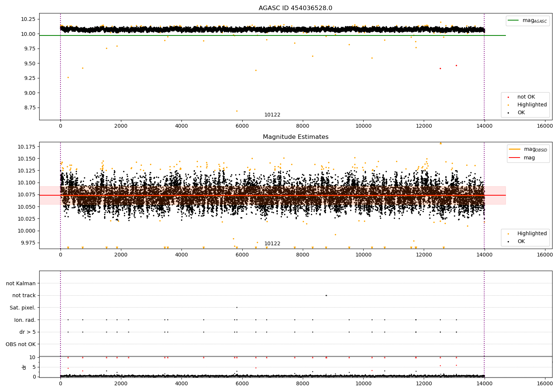Viewport: 560px width, 392px height.
Task: Click the Magnitude Estimates subplot title
Action: (x=295, y=137)
